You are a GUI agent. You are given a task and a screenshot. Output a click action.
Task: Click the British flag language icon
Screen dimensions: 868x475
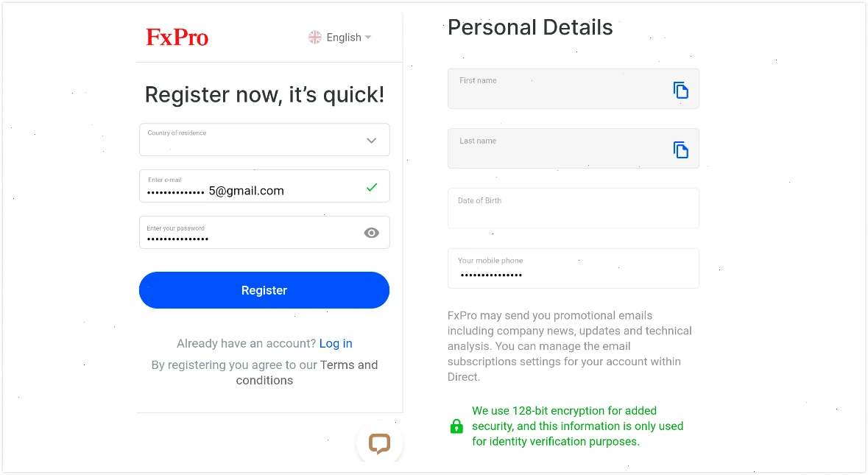click(x=314, y=37)
